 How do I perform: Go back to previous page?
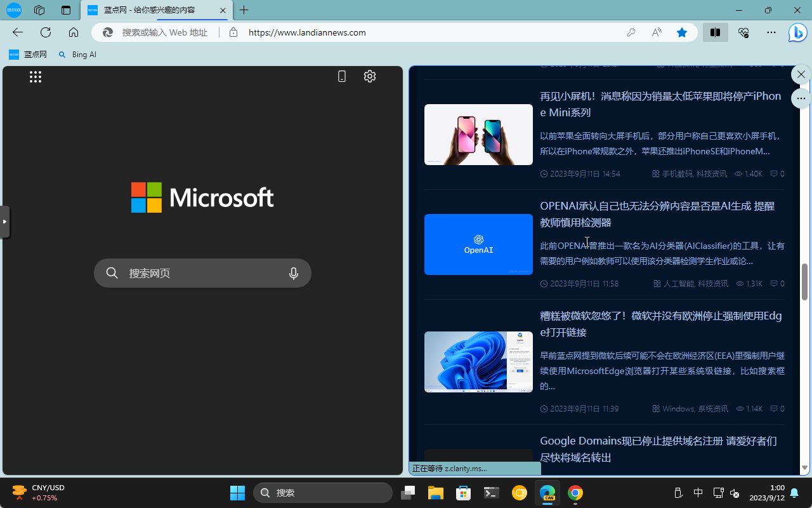point(18,32)
